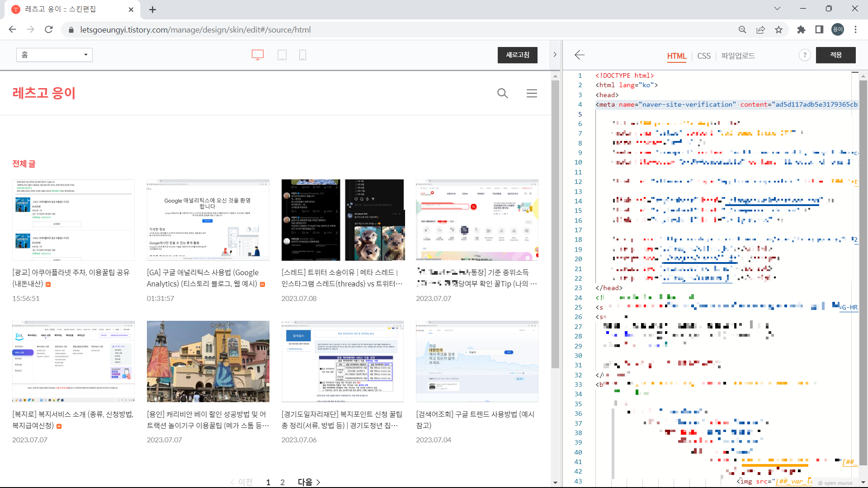
Task: Switch to tablet preview icon
Action: tap(282, 55)
